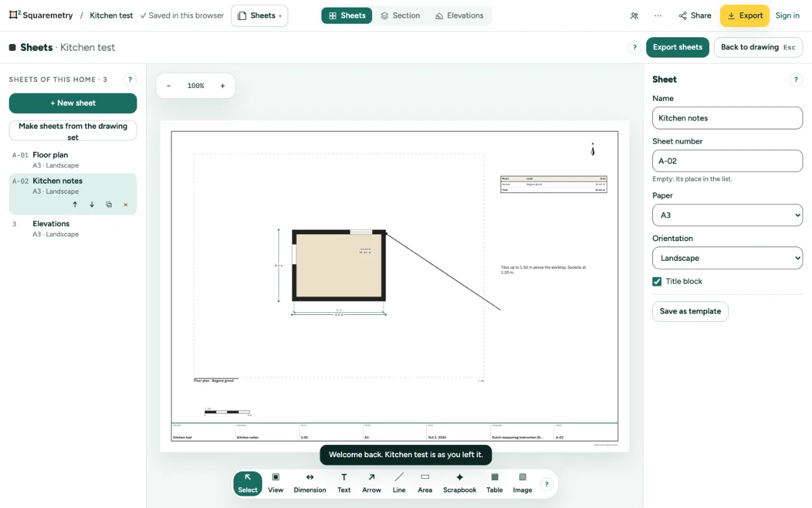Zoom out with the minus button

168,86
